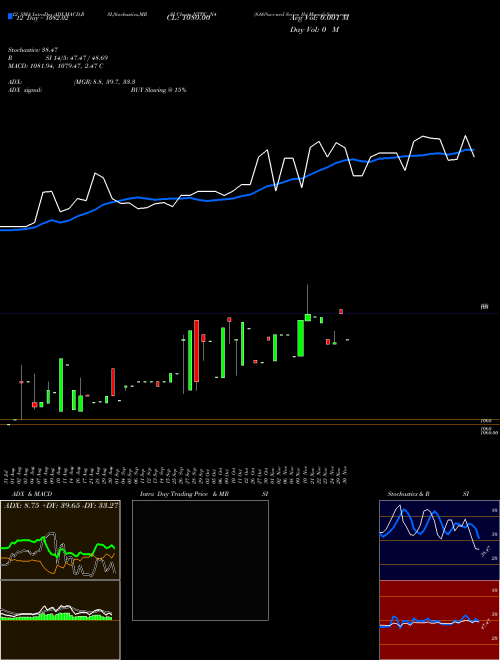Viewport: 500px width, 660px height.
Task: Click the '31 Jul' date axis label
Action: point(8,475)
